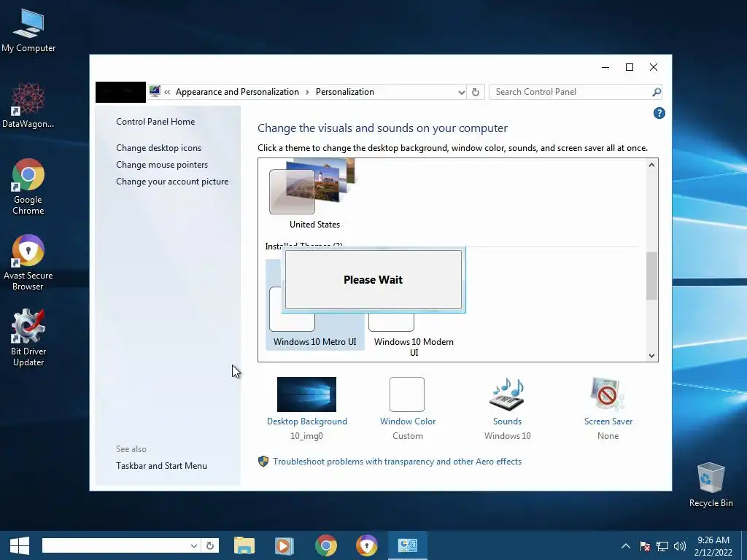Go to Appearance and Personalization breadcrumb
This screenshot has width=747, height=560.
237,92
